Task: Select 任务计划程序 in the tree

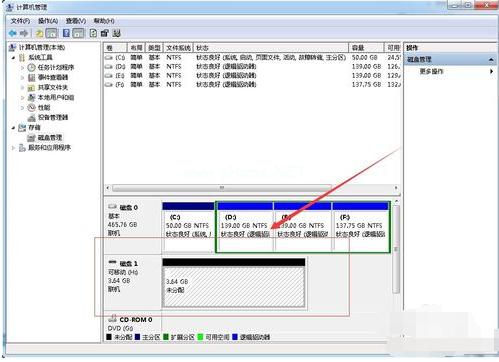Action: click(x=56, y=67)
